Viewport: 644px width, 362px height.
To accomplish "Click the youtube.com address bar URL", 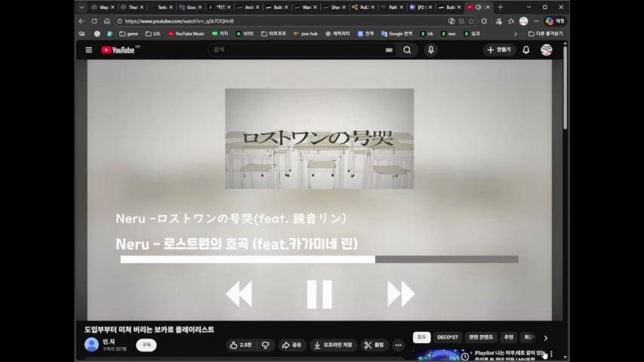I will (180, 21).
